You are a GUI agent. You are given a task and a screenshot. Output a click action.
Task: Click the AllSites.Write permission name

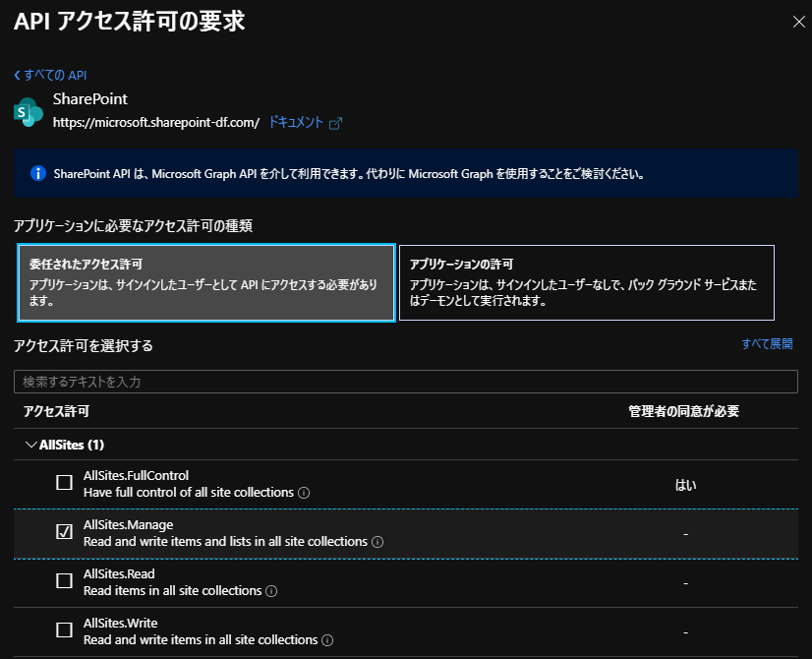(121, 624)
